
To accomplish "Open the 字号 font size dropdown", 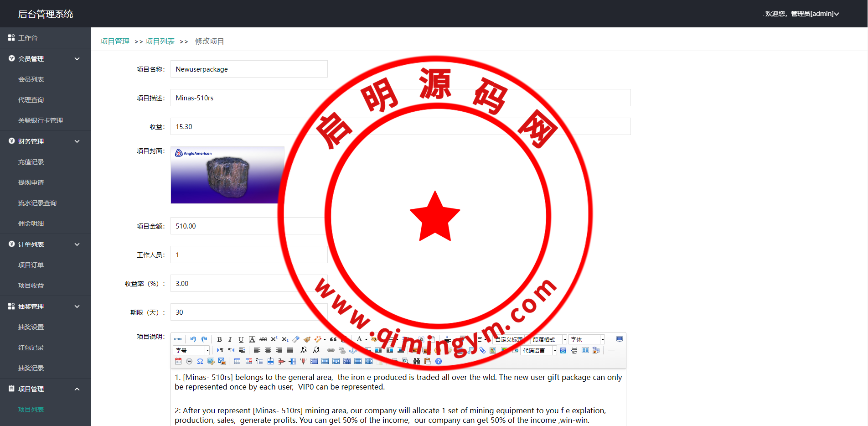I will tap(191, 350).
